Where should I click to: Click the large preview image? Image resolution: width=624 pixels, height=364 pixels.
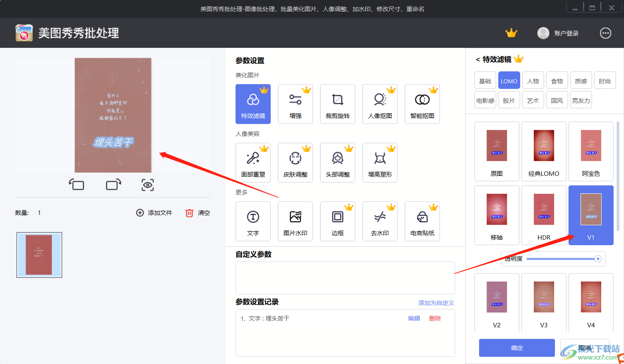click(113, 115)
